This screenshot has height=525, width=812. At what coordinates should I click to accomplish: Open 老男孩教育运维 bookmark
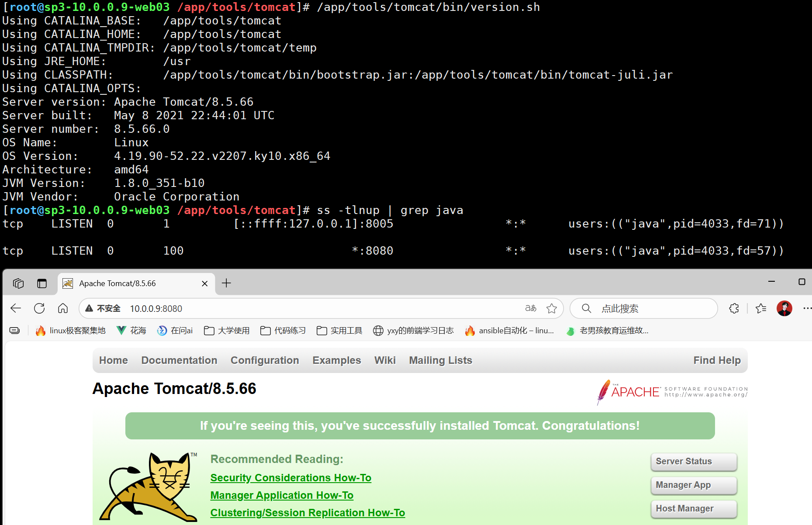[607, 331]
